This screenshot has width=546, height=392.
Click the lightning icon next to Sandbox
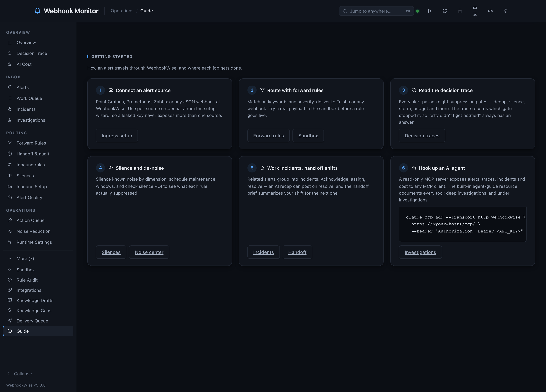point(10,270)
